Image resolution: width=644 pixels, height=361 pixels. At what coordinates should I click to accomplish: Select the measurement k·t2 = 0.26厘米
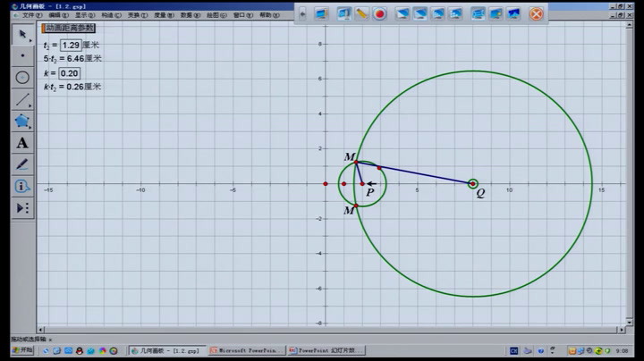72,87
